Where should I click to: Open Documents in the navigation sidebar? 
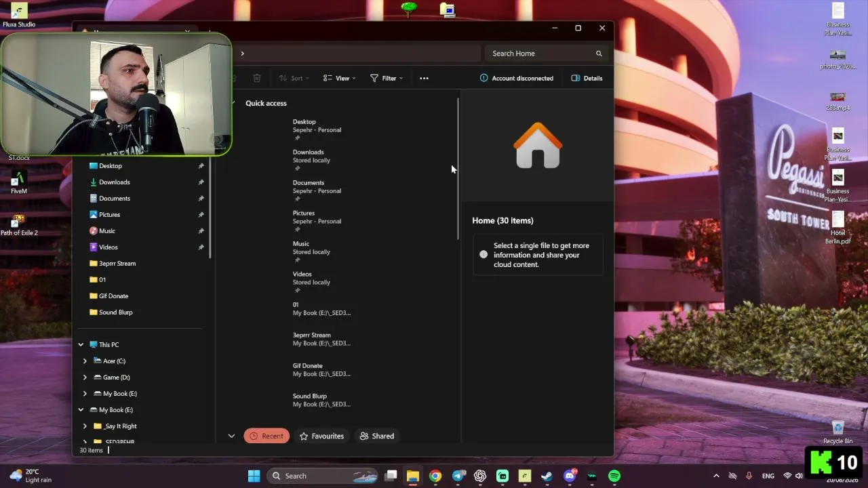(x=114, y=199)
